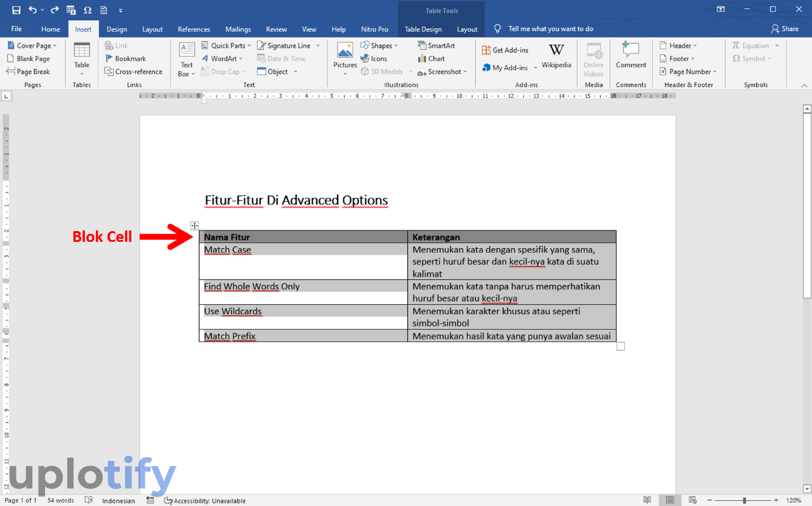Open the Header dropdown menu
The image size is (812, 506).
(678, 46)
